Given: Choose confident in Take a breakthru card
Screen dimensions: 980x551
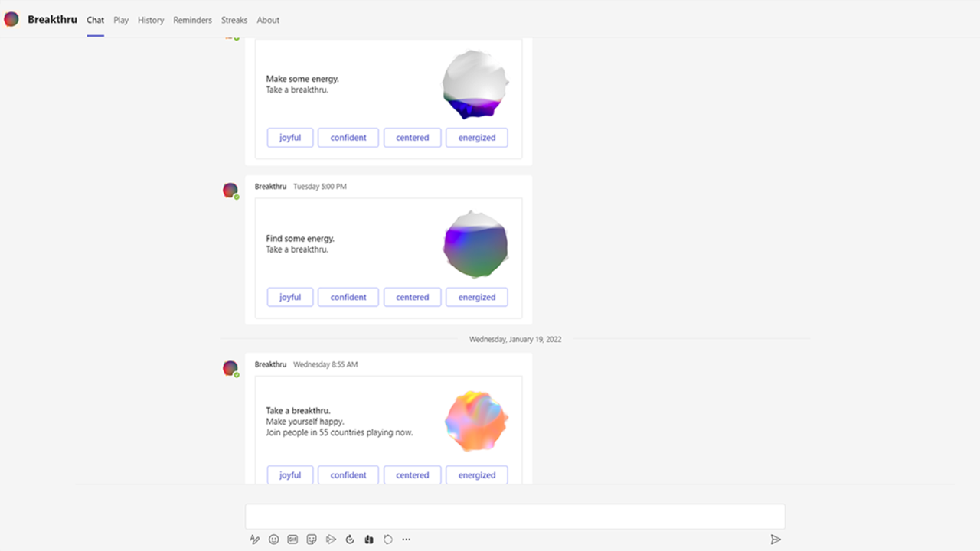Looking at the screenshot, I should pyautogui.click(x=348, y=474).
